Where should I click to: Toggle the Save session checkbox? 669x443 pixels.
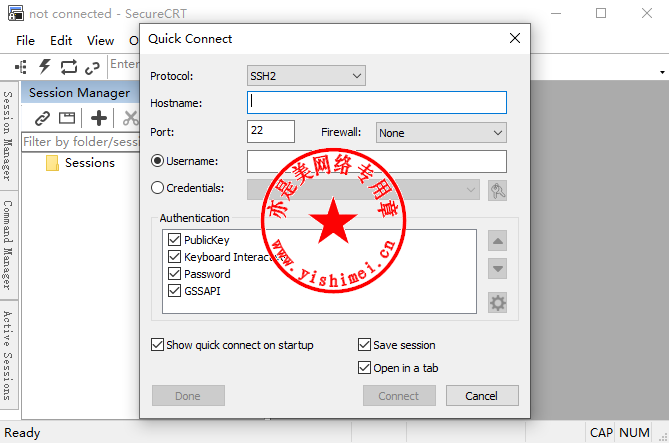pos(364,345)
